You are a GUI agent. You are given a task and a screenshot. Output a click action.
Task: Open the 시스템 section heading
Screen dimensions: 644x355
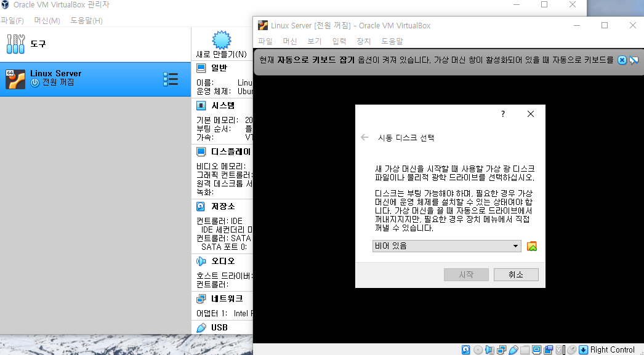(223, 105)
